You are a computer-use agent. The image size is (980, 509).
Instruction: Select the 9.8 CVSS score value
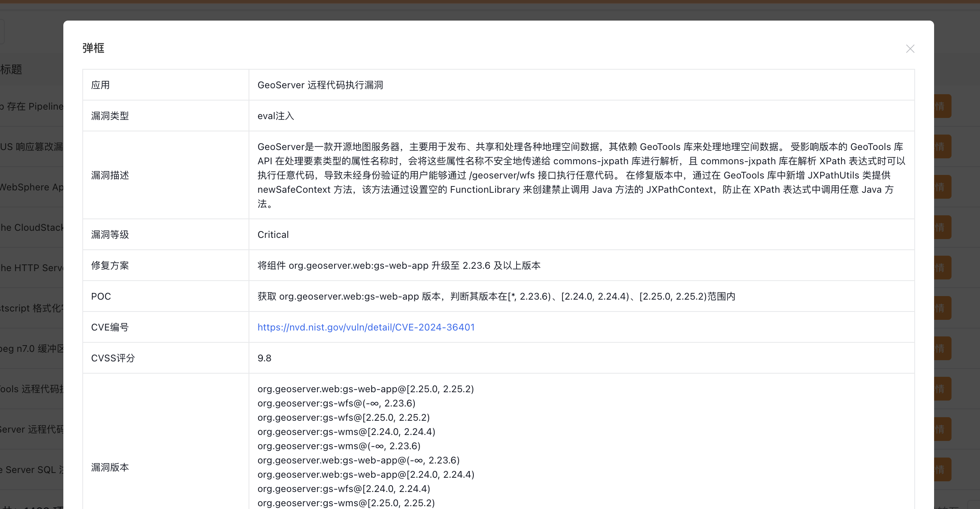[264, 358]
